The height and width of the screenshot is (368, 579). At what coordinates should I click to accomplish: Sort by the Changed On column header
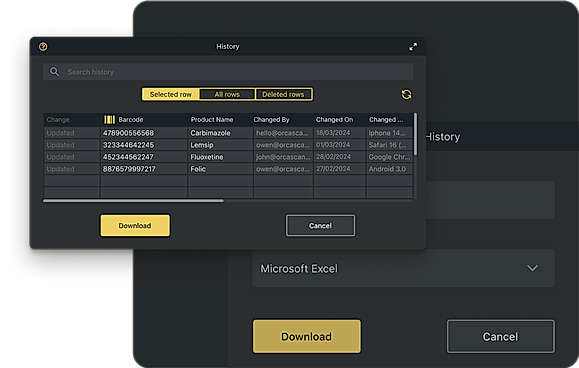pos(334,120)
